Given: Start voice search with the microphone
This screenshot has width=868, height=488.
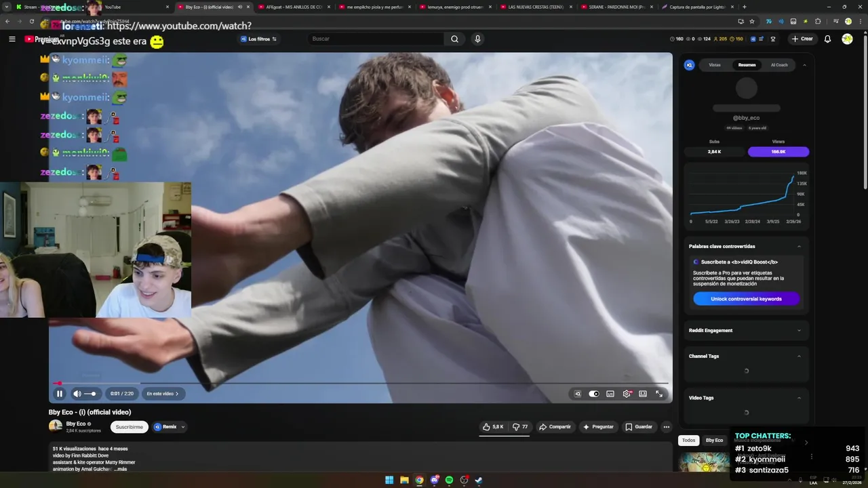Looking at the screenshot, I should click(477, 39).
